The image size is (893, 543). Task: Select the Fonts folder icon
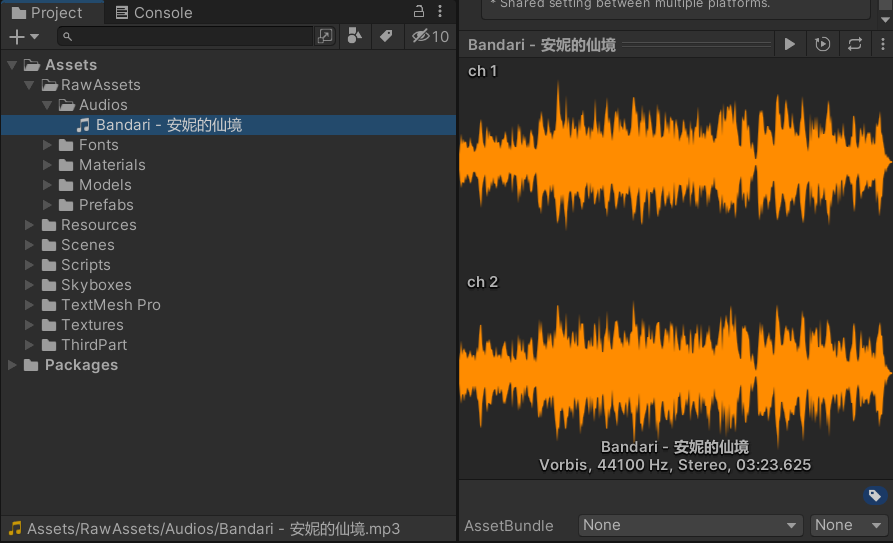point(67,145)
